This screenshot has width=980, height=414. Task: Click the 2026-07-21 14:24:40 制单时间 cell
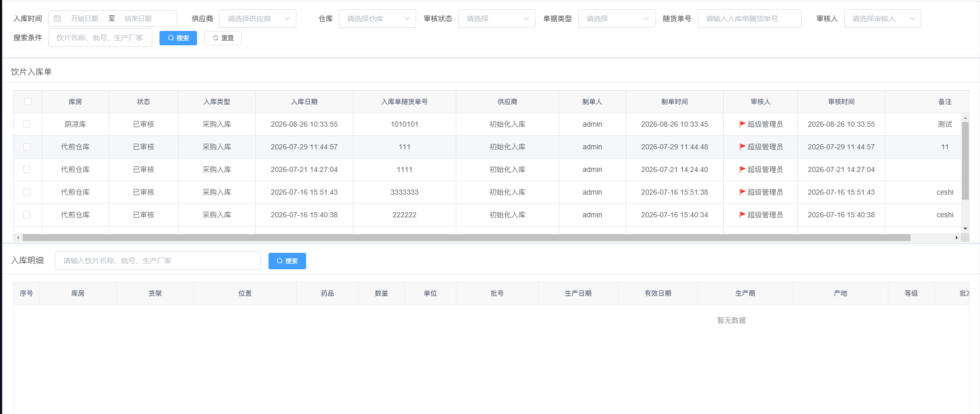[x=674, y=169]
